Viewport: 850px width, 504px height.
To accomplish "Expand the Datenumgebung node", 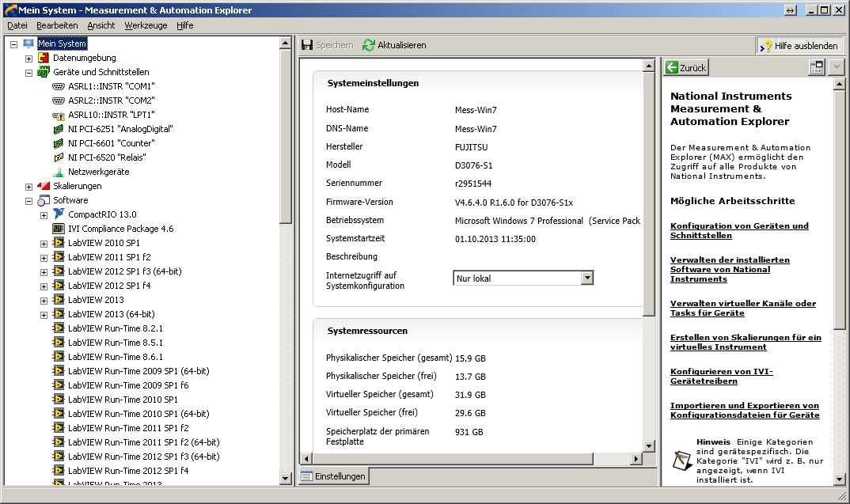I will coord(29,59).
